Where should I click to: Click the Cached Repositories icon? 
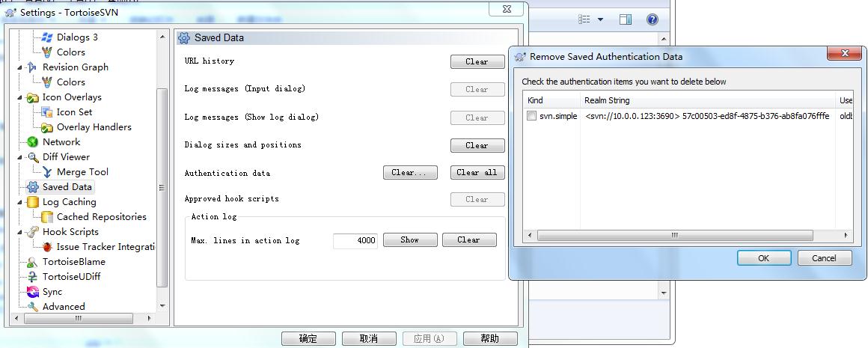click(47, 217)
